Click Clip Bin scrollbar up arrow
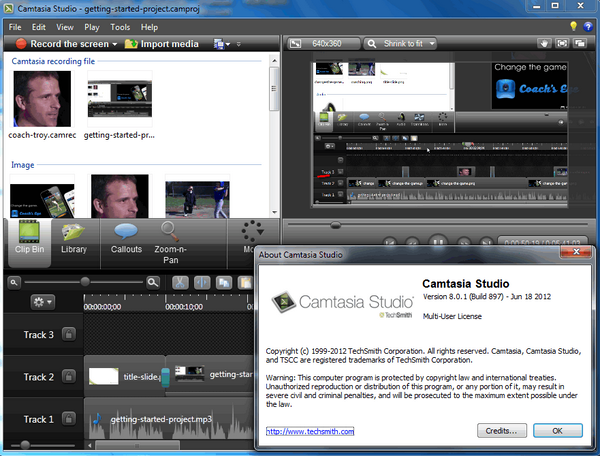This screenshot has height=456, width=600. [274, 60]
